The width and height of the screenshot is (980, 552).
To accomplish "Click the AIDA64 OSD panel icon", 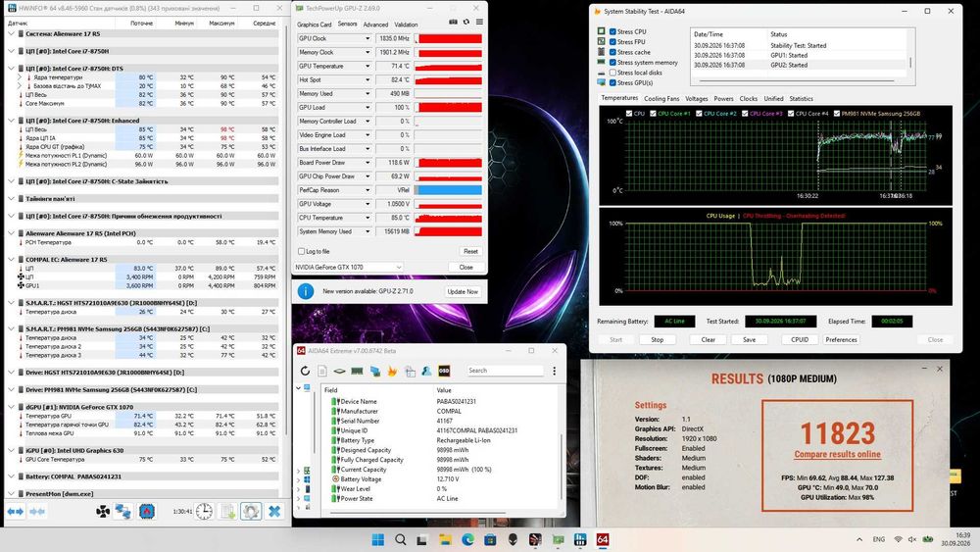I will point(444,371).
